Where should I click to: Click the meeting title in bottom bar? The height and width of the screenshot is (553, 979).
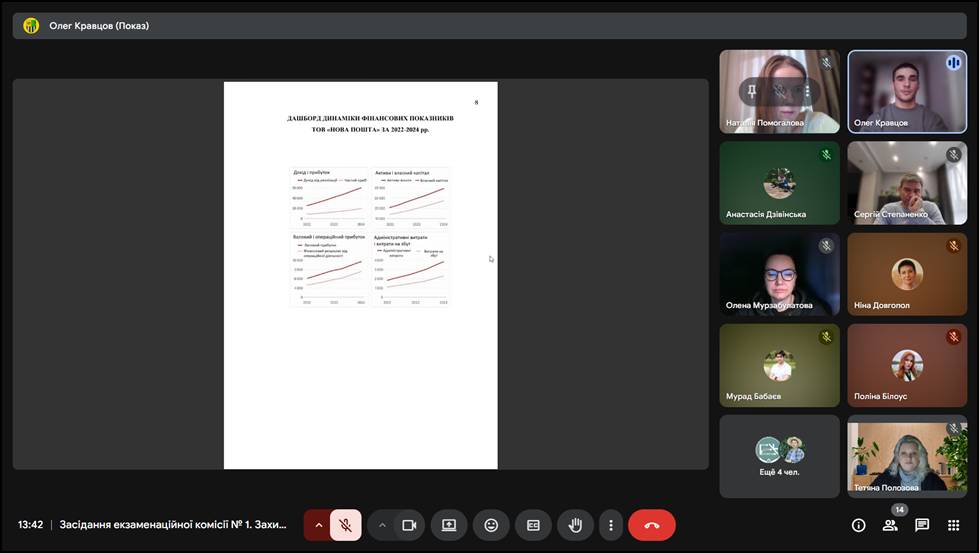[172, 525]
